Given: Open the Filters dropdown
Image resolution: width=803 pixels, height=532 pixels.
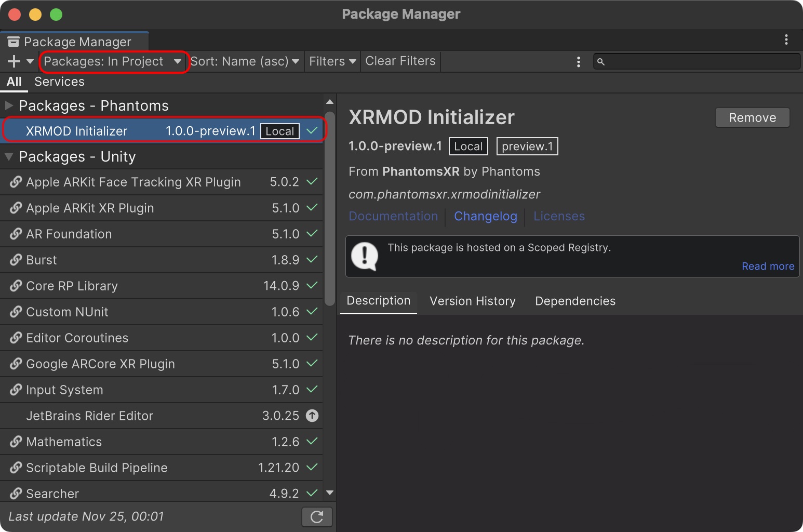Looking at the screenshot, I should click(x=332, y=61).
